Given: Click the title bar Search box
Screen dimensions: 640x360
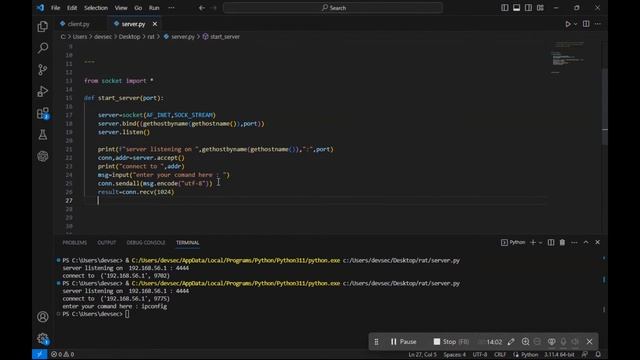Looking at the screenshot, I should point(333,8).
